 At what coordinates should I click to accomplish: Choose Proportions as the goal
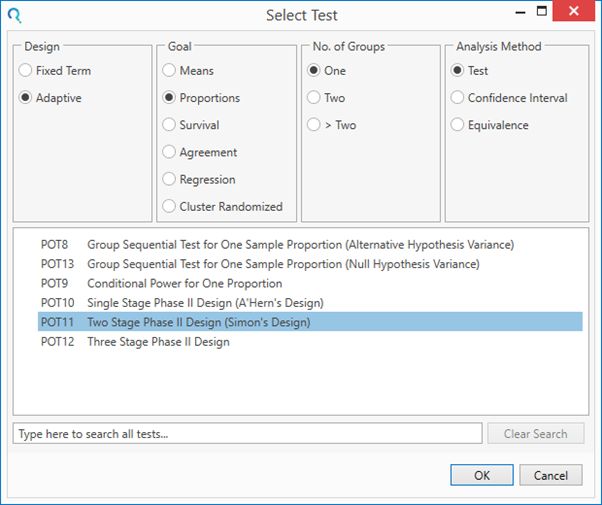point(169,98)
